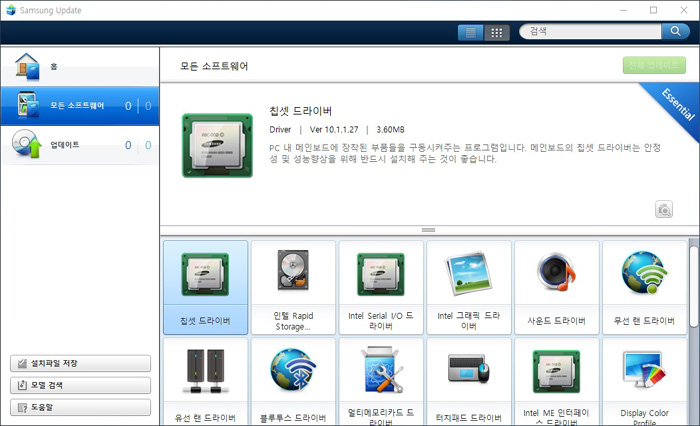Click the 모델 검색 button
The image size is (700, 426).
(80, 385)
